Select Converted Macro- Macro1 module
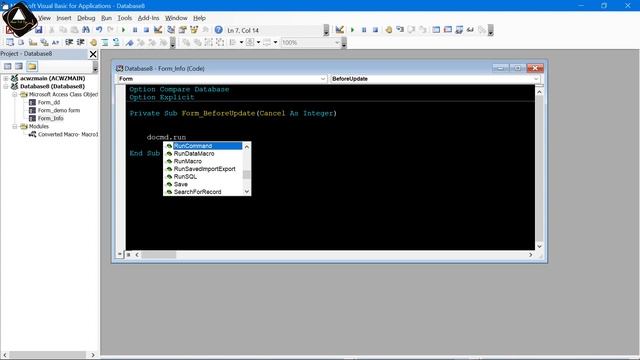Viewport: 640px width, 360px height. tap(68, 134)
